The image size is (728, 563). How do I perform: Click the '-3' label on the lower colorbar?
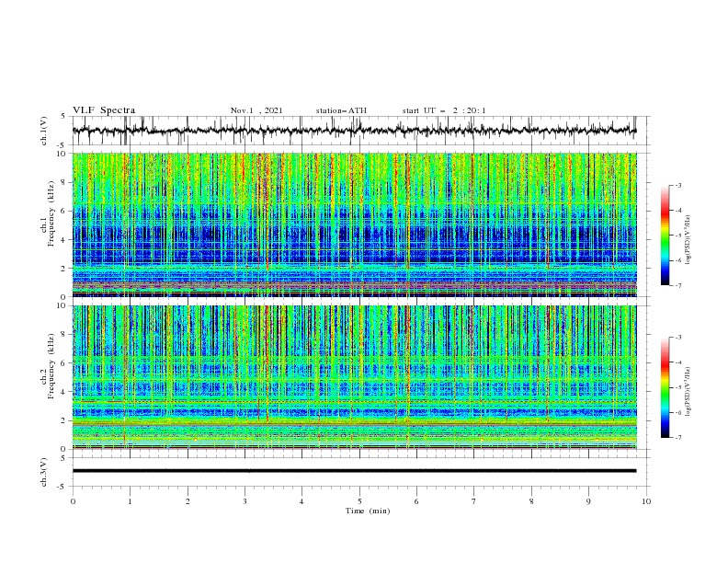click(678, 338)
